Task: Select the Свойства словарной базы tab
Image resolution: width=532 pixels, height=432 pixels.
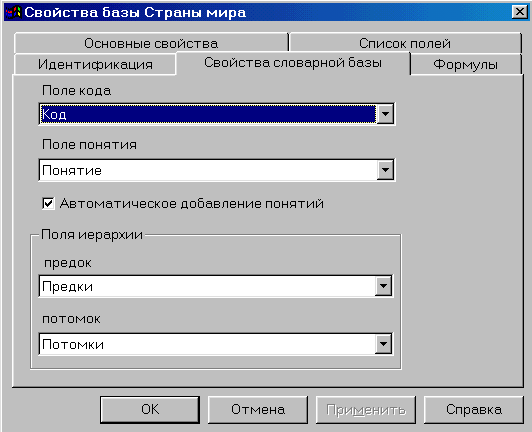Action: 293,63
